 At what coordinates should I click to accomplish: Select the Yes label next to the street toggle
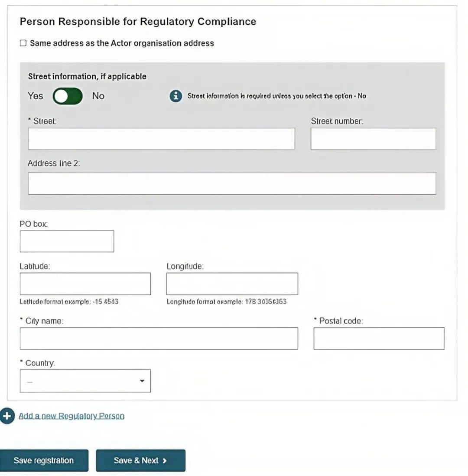[36, 96]
